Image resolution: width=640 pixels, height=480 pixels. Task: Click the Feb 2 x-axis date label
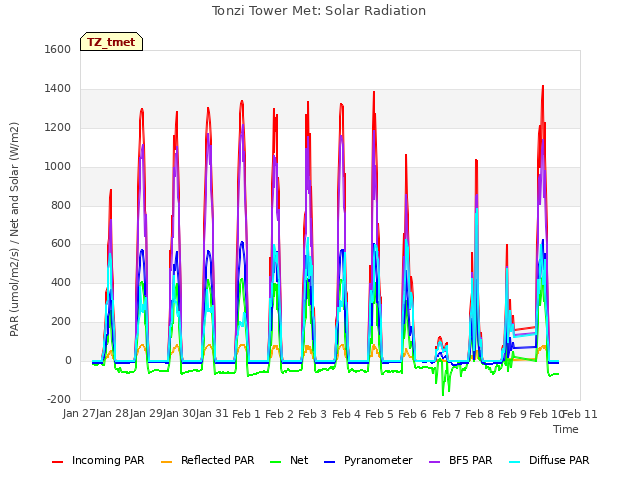pyautogui.click(x=279, y=415)
